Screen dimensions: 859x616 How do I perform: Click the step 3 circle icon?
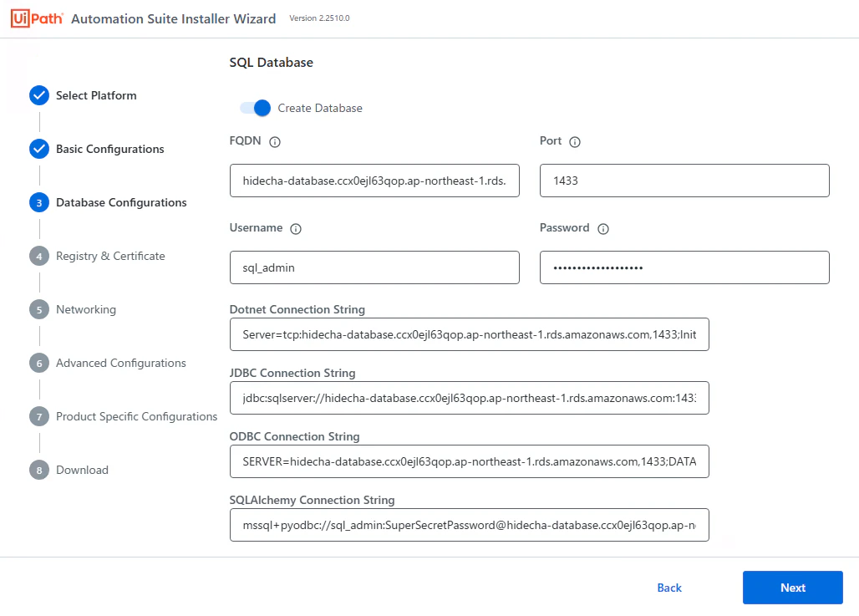pyautogui.click(x=39, y=203)
